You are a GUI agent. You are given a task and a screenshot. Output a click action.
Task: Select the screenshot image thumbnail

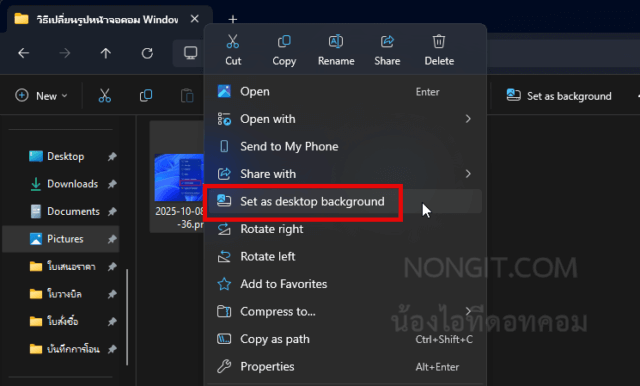pos(179,177)
